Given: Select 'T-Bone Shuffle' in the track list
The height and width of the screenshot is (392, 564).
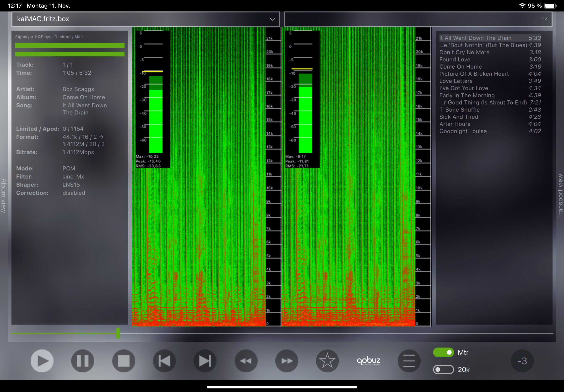Looking at the screenshot, I should point(490,109).
